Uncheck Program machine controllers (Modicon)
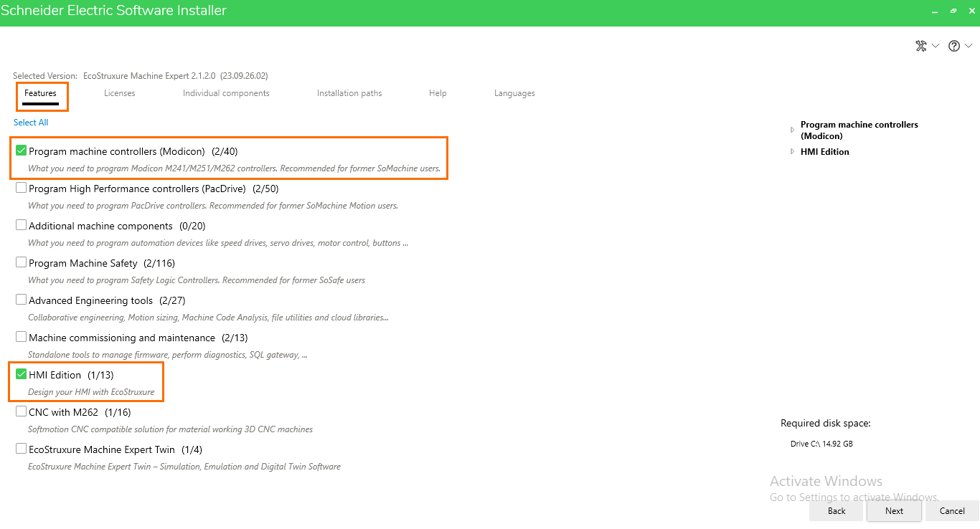Image resolution: width=980 pixels, height=529 pixels. 22,151
